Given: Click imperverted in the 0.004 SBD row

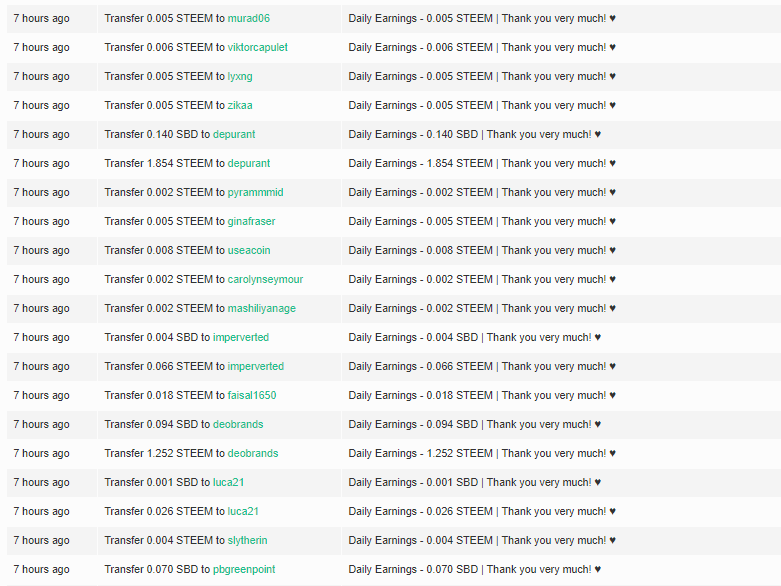Looking at the screenshot, I should (241, 337).
